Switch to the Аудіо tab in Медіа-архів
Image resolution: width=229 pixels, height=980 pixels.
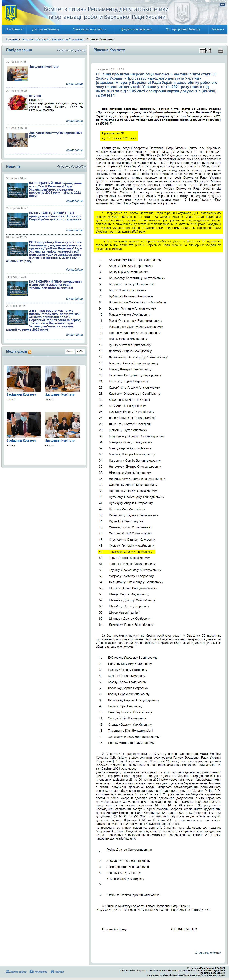pyautogui.click(x=80, y=352)
